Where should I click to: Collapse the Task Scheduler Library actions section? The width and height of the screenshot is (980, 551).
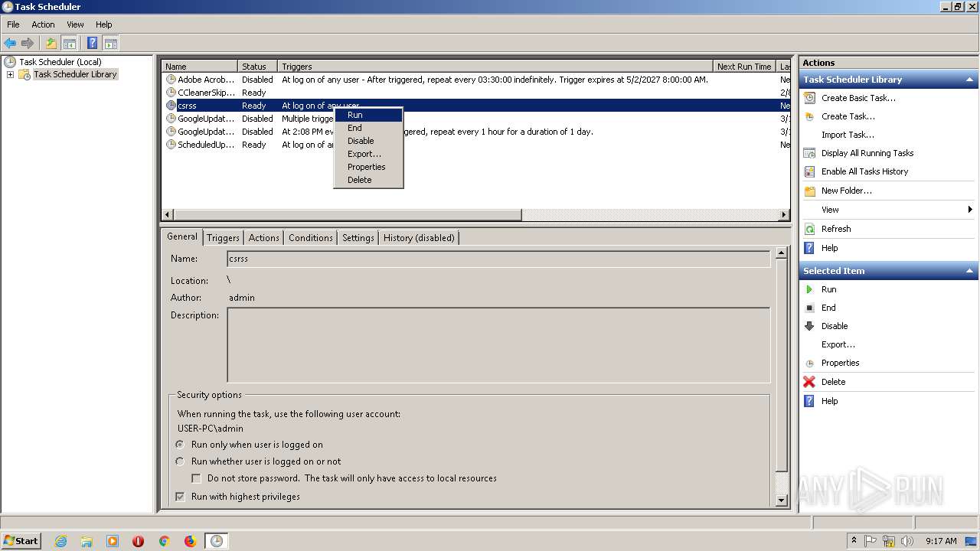pos(969,80)
